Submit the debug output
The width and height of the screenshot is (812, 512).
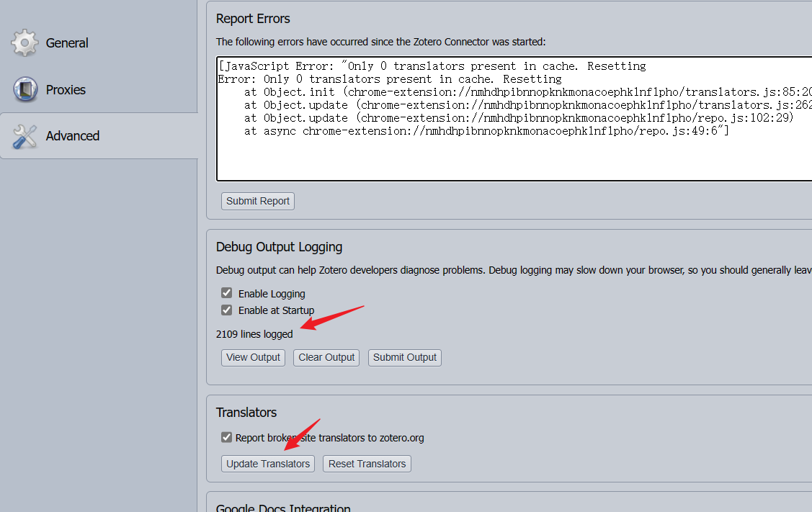pyautogui.click(x=405, y=357)
